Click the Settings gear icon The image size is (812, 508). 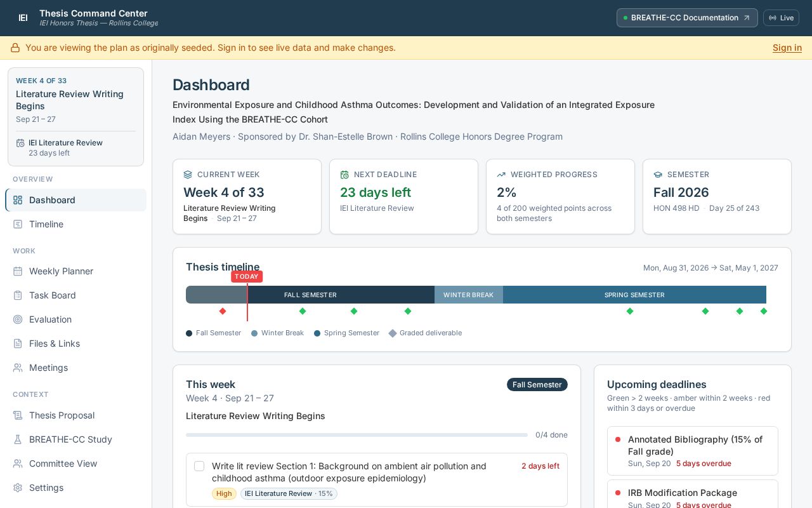click(18, 488)
